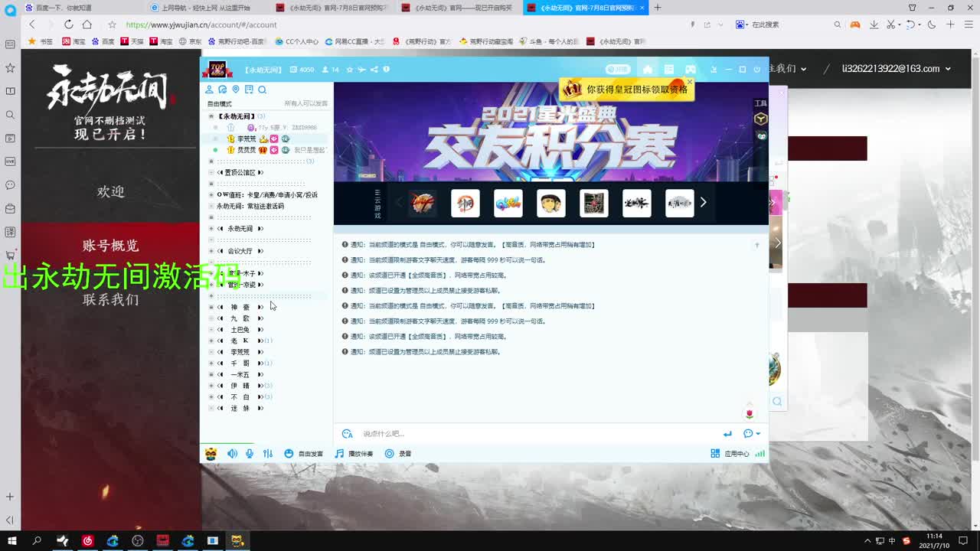Screen dimensions: 980x551
Task: Select the 一米五 channel
Action: click(240, 375)
